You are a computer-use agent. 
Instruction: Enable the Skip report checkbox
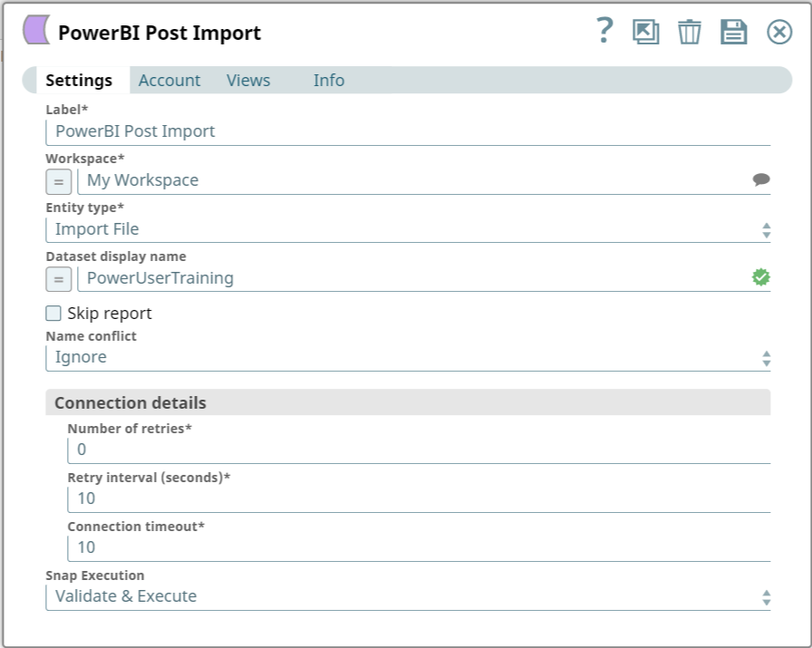(x=53, y=314)
